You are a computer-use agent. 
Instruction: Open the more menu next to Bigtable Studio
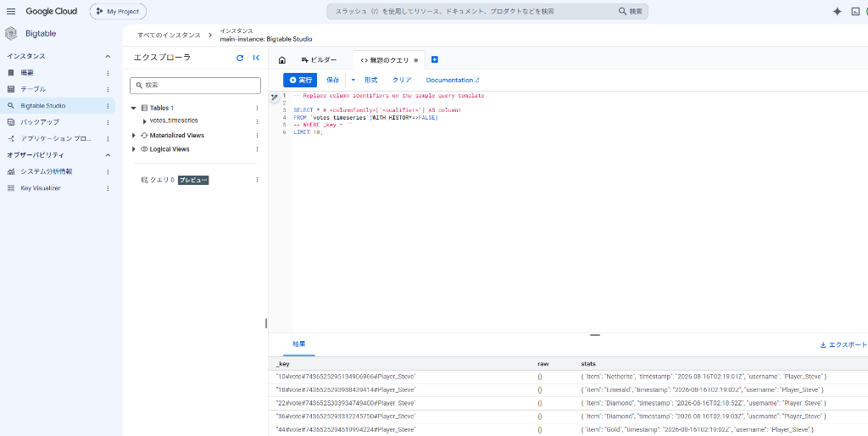(108, 106)
